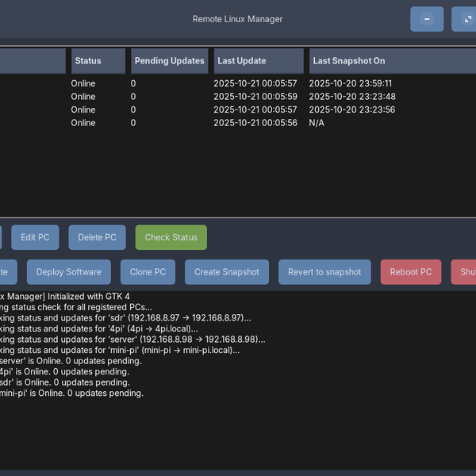
Task: Minimize the Remote Linux Manager window
Action: coord(427,19)
